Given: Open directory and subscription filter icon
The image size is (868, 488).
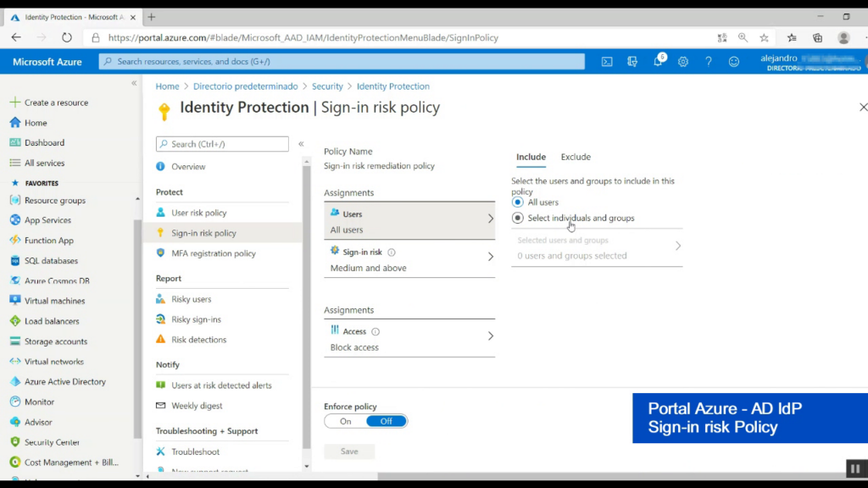Looking at the screenshot, I should click(632, 61).
